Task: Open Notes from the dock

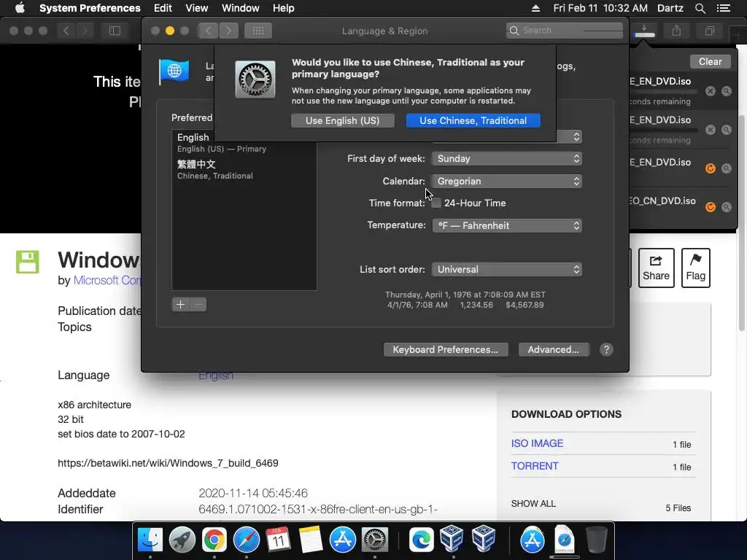Action: (311, 540)
